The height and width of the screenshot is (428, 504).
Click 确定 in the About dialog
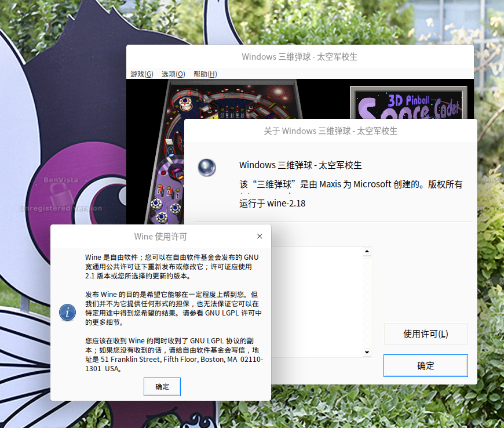click(426, 365)
